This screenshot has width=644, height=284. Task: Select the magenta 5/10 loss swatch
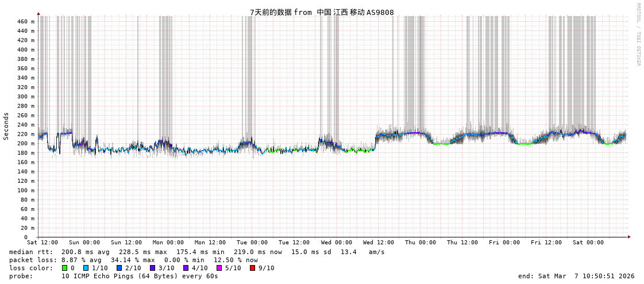click(x=219, y=268)
